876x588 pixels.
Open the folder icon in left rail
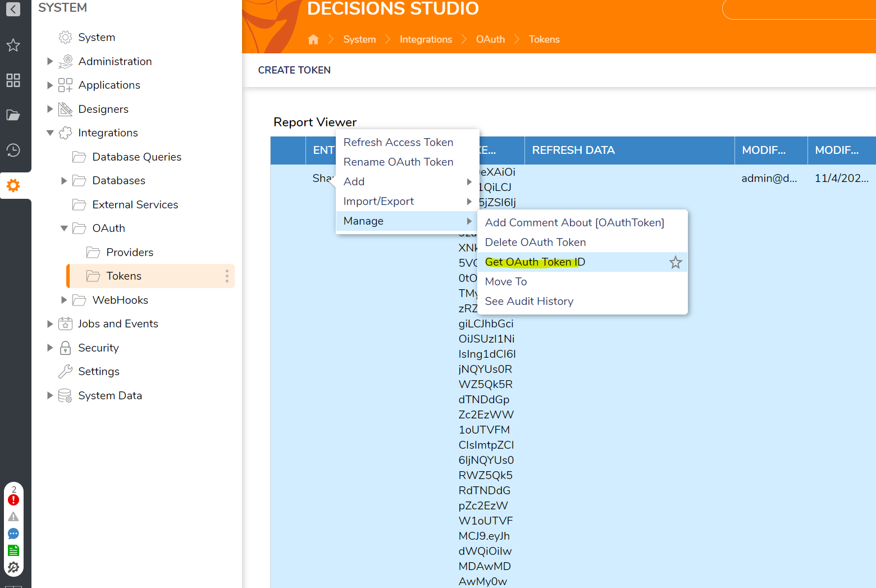pos(13,115)
